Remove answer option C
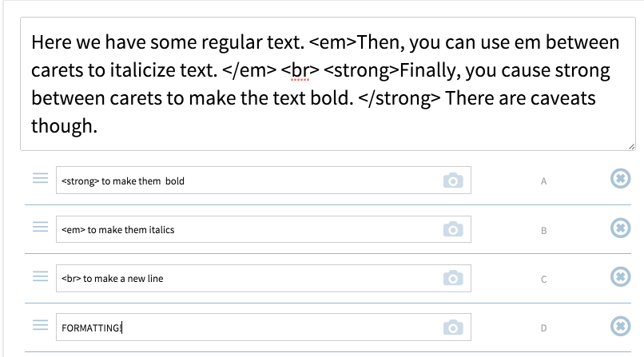644x357 pixels. (x=620, y=277)
